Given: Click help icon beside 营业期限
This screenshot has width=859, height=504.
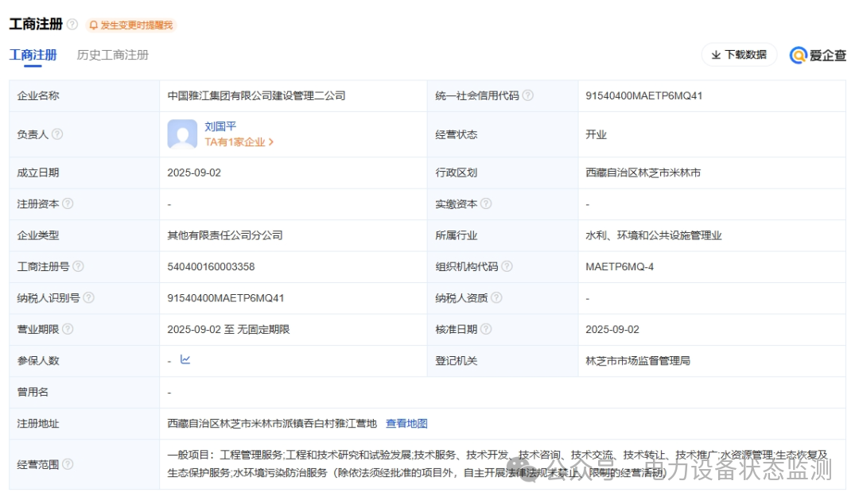Looking at the screenshot, I should 68,329.
